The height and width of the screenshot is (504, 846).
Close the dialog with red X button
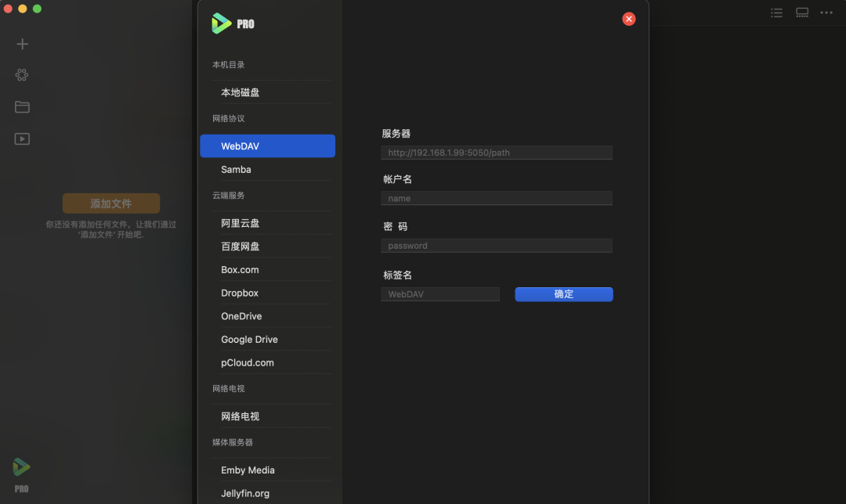coord(628,19)
